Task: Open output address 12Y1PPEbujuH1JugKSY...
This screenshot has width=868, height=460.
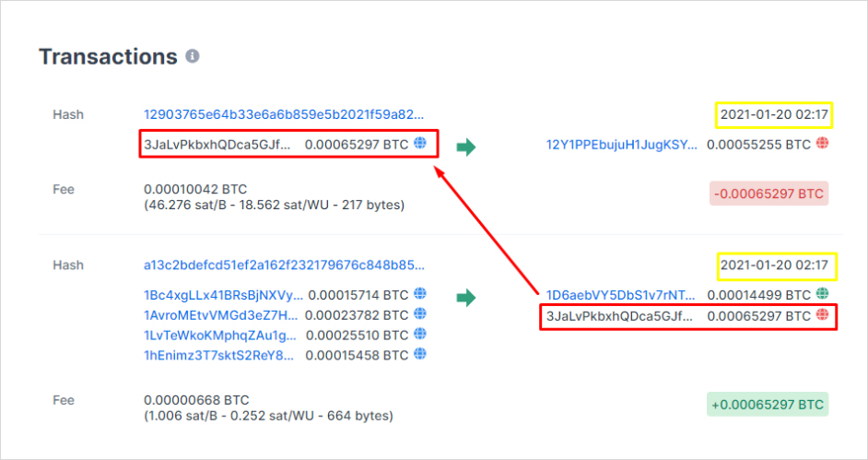Action: [x=622, y=145]
